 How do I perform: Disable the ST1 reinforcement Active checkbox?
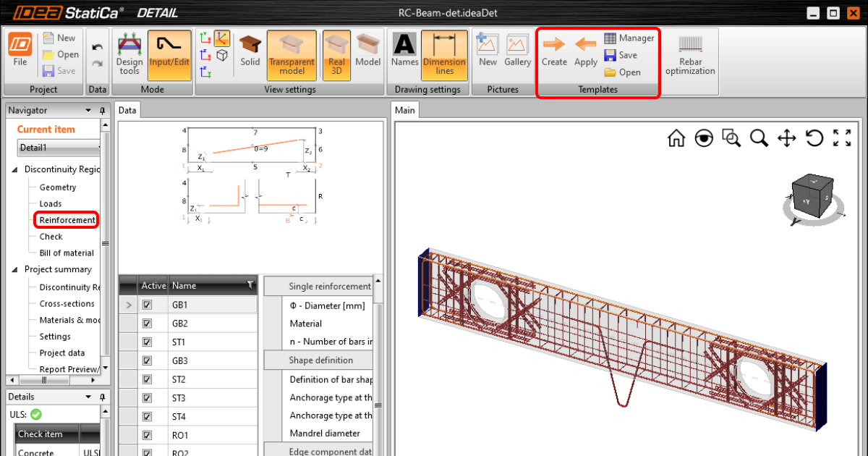tap(150, 341)
